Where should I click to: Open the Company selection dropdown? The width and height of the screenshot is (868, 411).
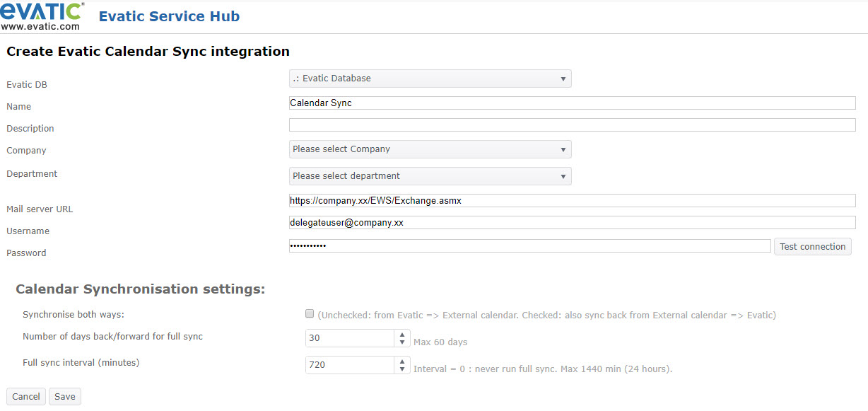coord(430,149)
